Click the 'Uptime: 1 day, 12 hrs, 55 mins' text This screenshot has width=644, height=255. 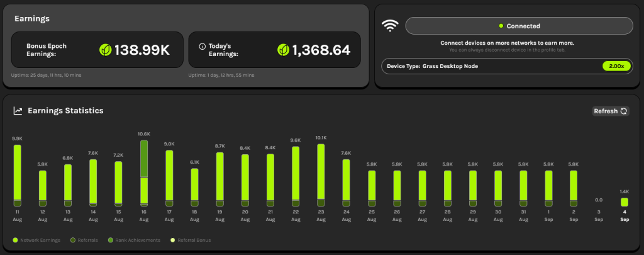(221, 76)
